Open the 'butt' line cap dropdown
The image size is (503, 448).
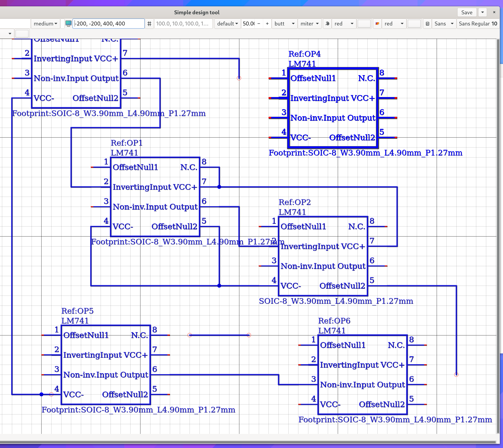pos(284,23)
